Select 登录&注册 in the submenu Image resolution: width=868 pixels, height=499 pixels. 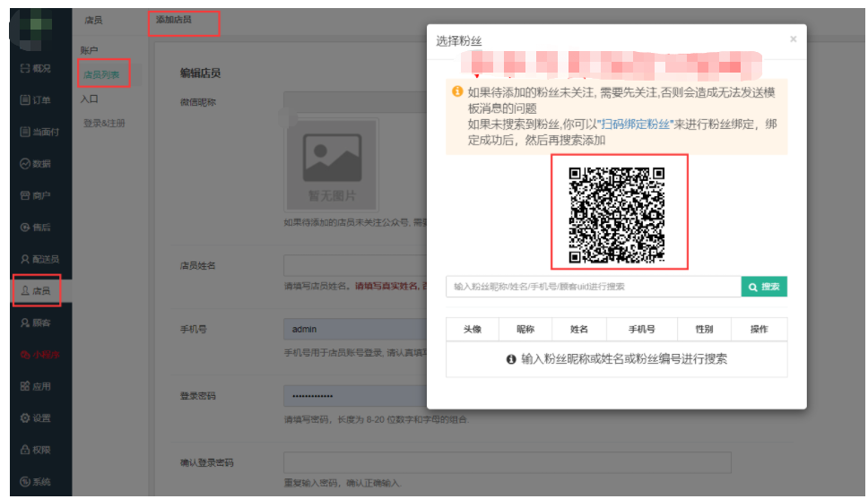pyautogui.click(x=104, y=124)
